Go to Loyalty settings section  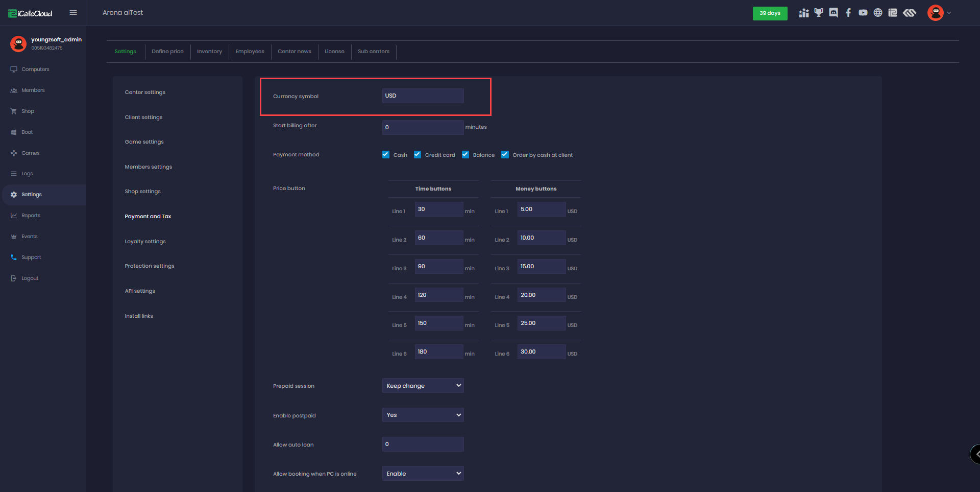(145, 242)
